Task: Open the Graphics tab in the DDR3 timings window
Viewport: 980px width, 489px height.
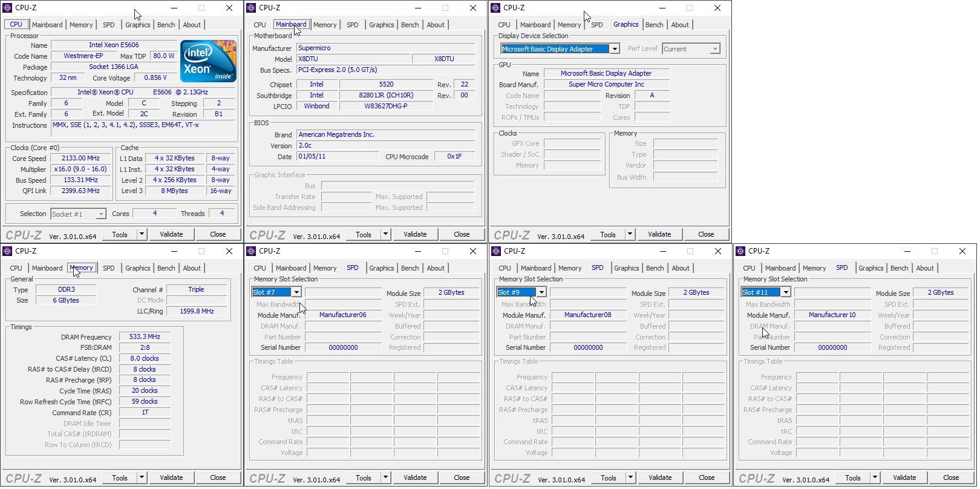Action: coord(138,268)
